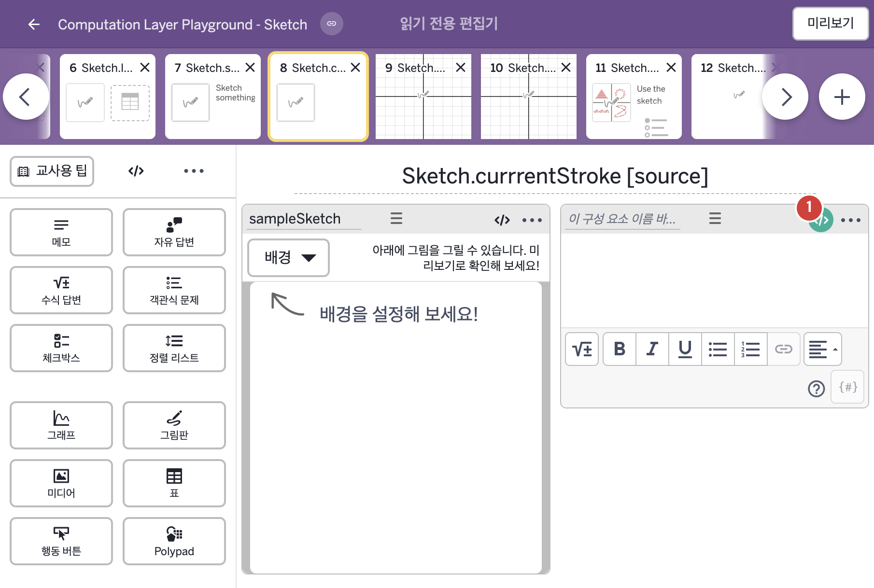Add a 체크박스 checkbox component
This screenshot has width=874, height=588.
tap(61, 348)
